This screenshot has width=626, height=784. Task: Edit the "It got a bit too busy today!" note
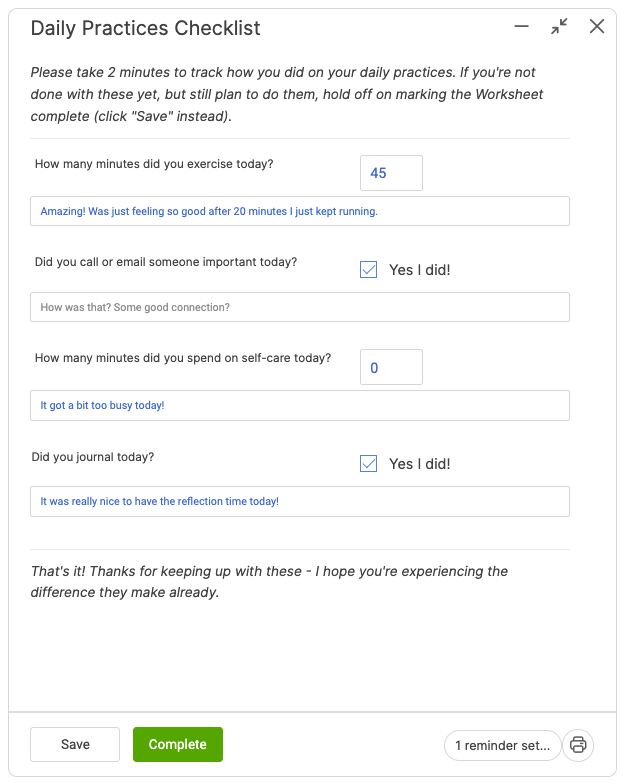299,405
